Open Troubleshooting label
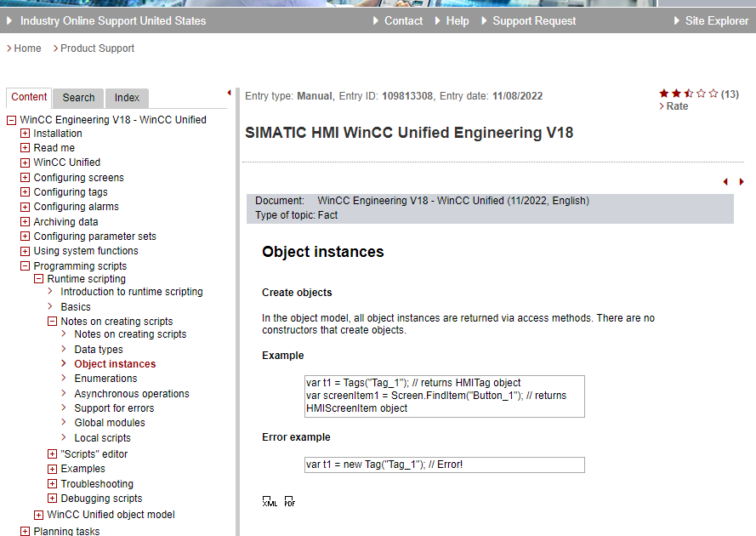 point(97,483)
